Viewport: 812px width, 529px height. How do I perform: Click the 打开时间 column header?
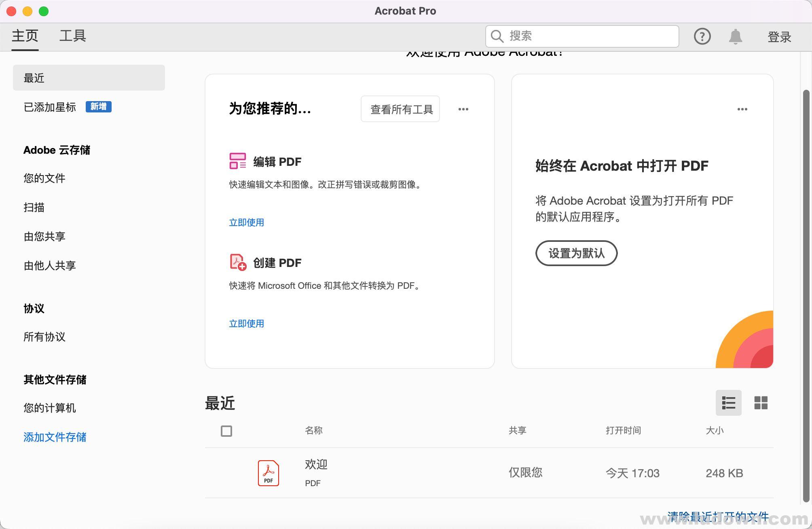coord(623,430)
